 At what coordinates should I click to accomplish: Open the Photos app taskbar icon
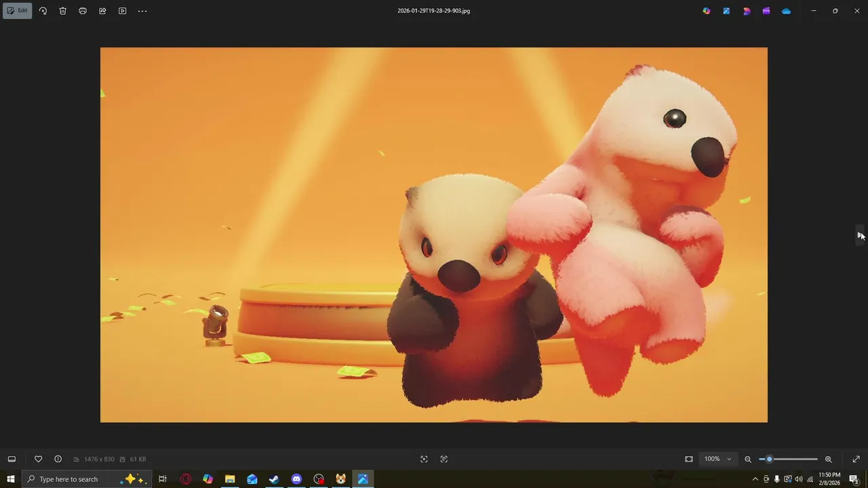pos(363,479)
